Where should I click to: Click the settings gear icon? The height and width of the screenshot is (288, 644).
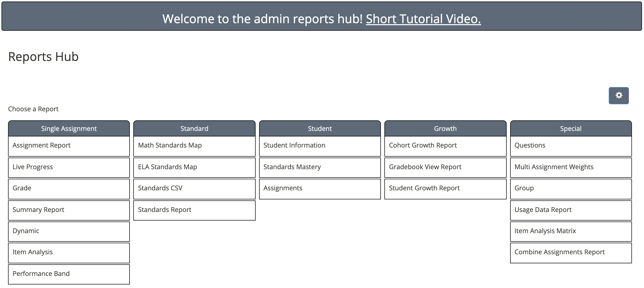click(619, 95)
